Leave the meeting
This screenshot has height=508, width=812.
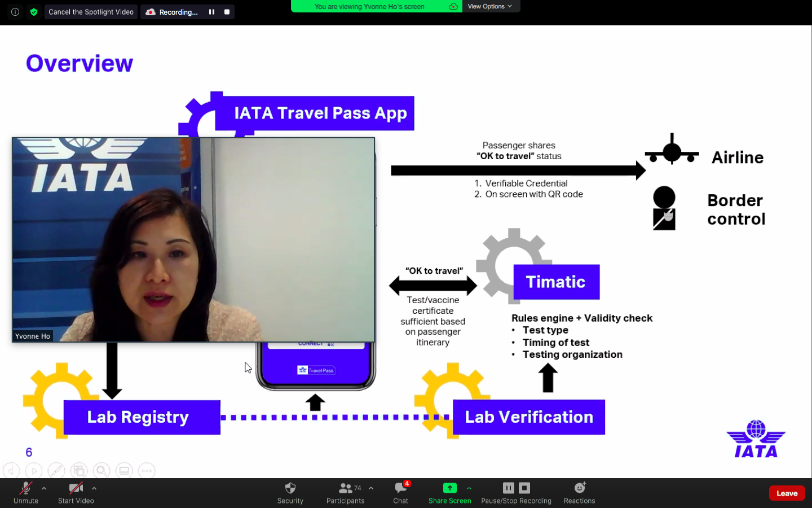click(x=787, y=493)
